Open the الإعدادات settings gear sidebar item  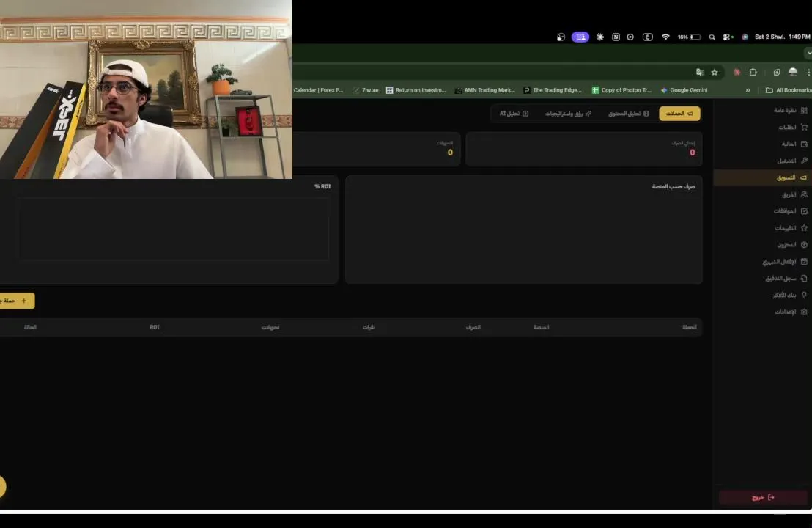click(791, 312)
